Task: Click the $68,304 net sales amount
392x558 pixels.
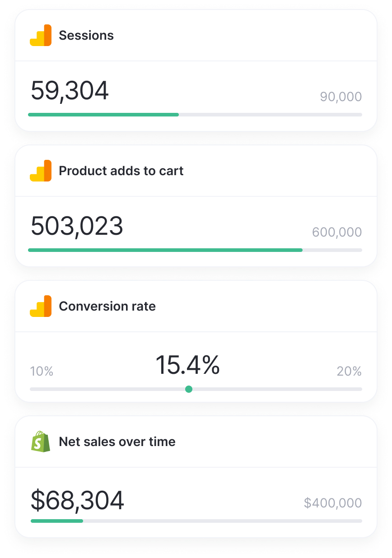Action: [x=77, y=500]
